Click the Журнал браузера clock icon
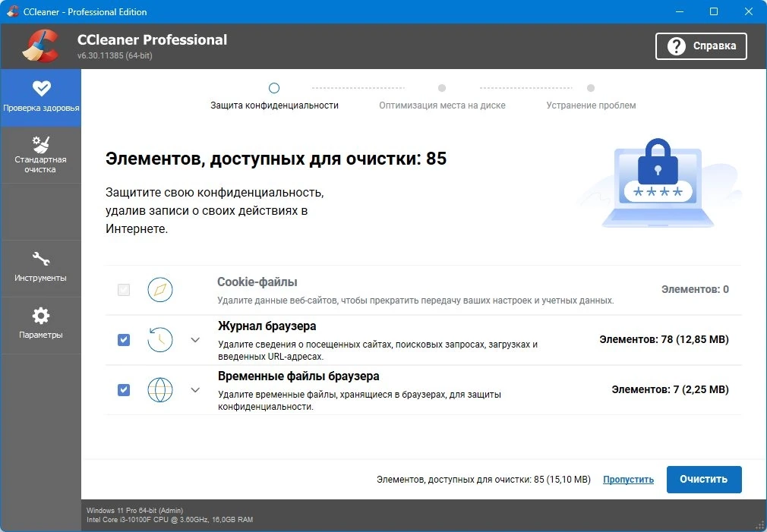This screenshot has width=767, height=532. pos(160,339)
